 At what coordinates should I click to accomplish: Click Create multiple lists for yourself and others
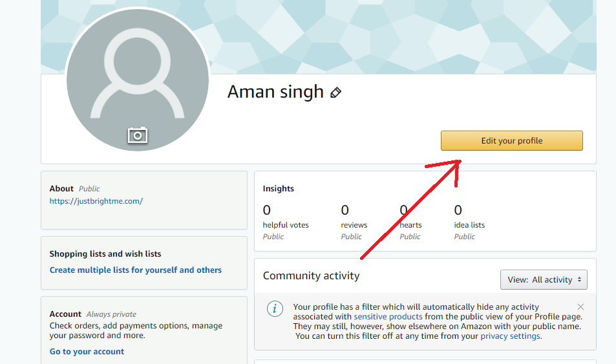[x=136, y=270]
